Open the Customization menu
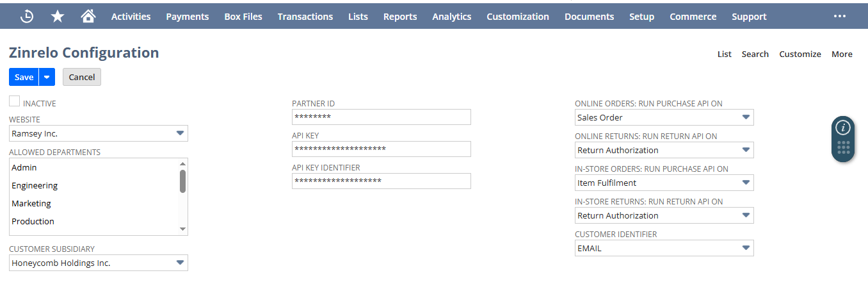868x298 pixels. (518, 17)
